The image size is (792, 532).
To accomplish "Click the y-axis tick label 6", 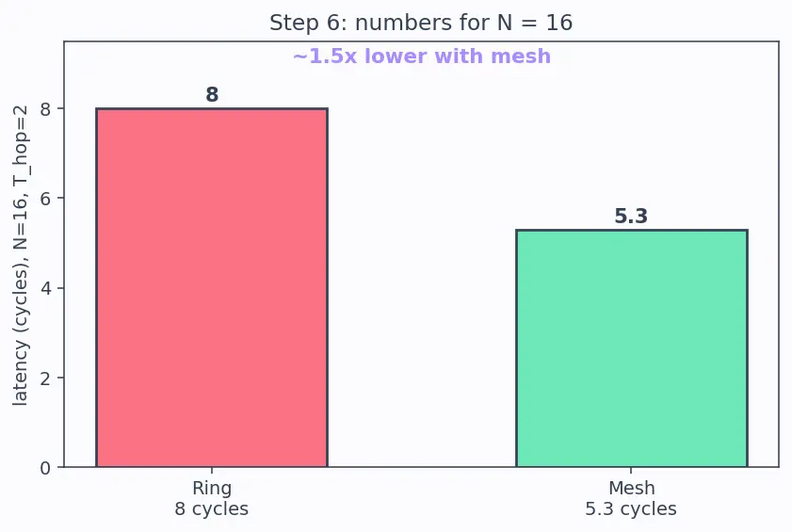I will click(45, 199).
